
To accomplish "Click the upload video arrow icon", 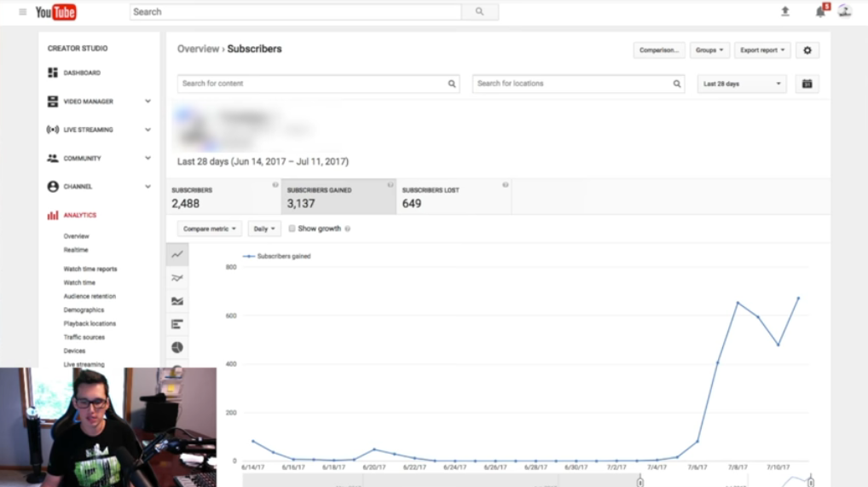I will coord(785,11).
